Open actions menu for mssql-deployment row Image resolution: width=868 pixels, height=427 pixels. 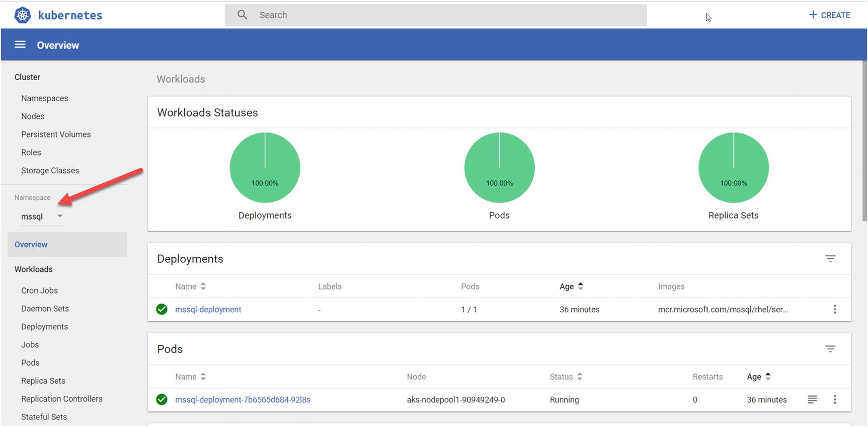click(835, 309)
